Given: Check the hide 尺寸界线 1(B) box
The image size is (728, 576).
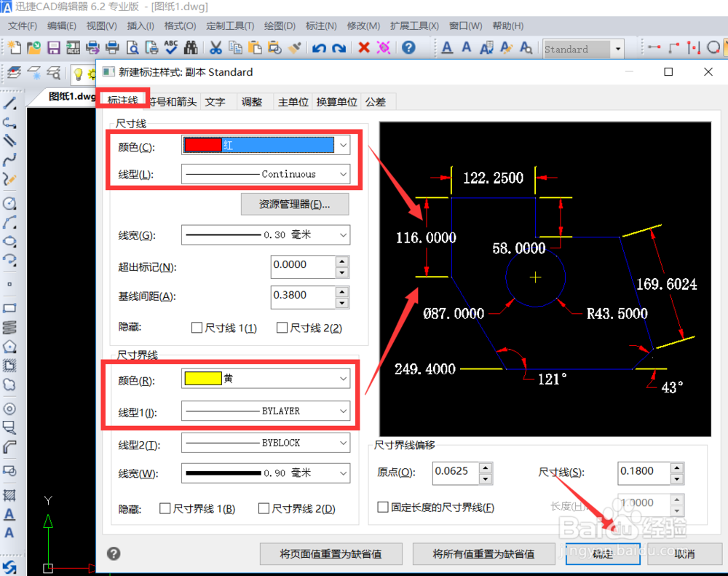Looking at the screenshot, I should click(165, 509).
